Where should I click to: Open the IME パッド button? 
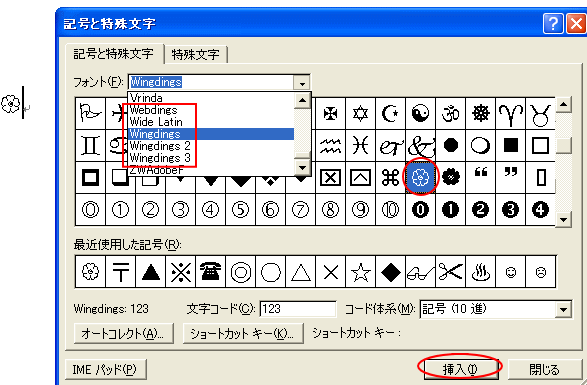click(x=106, y=370)
